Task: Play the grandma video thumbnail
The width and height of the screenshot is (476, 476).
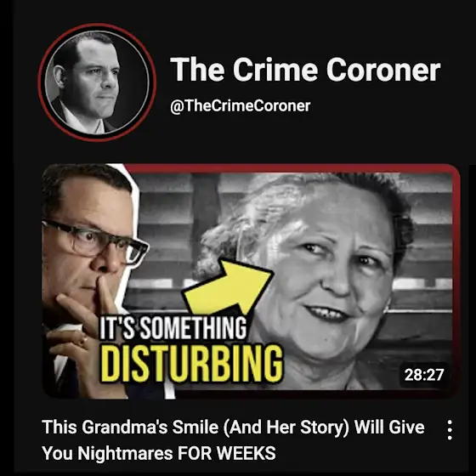Action: click(x=251, y=281)
